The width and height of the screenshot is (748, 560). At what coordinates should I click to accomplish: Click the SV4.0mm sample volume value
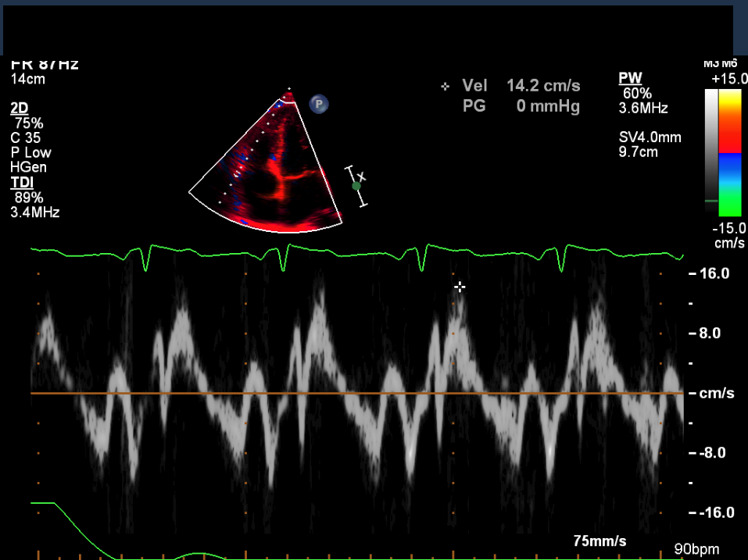click(x=650, y=137)
